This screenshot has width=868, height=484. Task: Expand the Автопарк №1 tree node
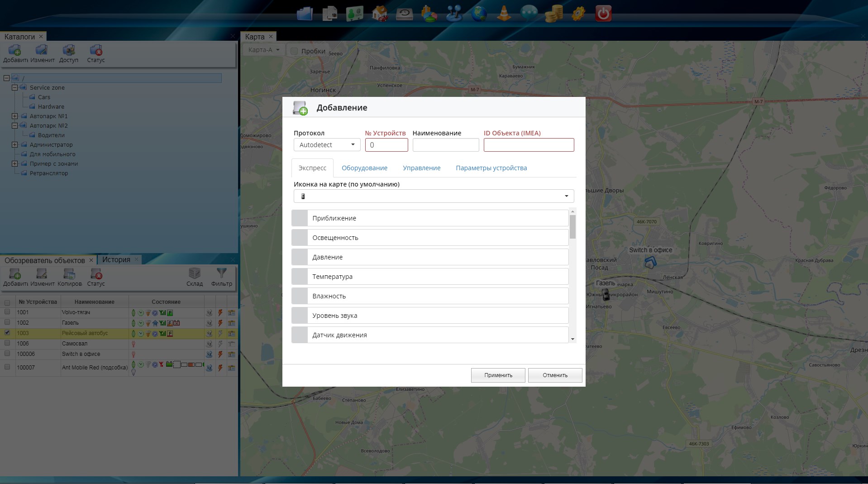14,116
